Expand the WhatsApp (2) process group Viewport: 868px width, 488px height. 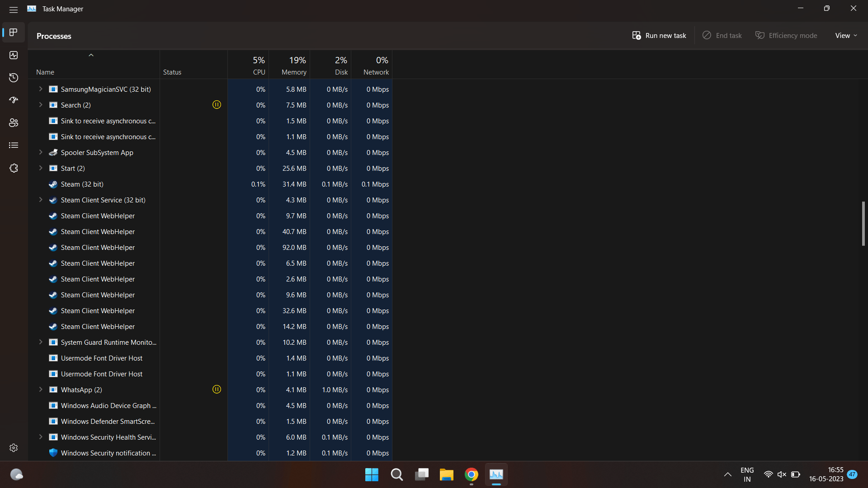coord(41,389)
